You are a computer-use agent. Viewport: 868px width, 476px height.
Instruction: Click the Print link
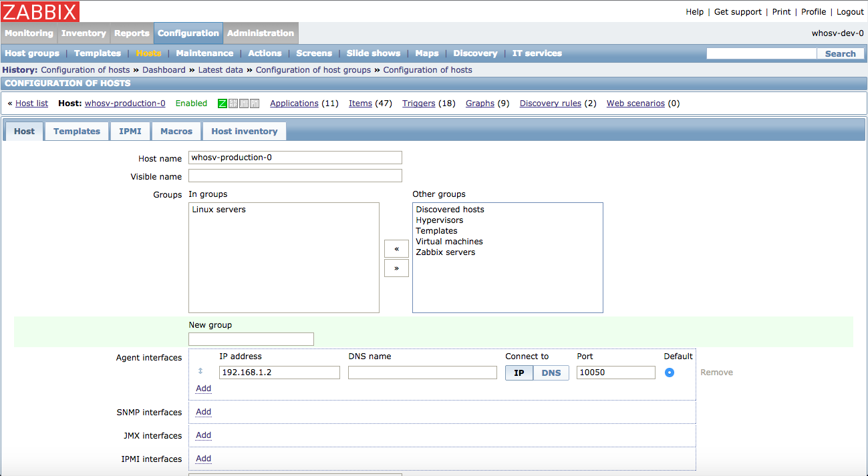click(781, 12)
